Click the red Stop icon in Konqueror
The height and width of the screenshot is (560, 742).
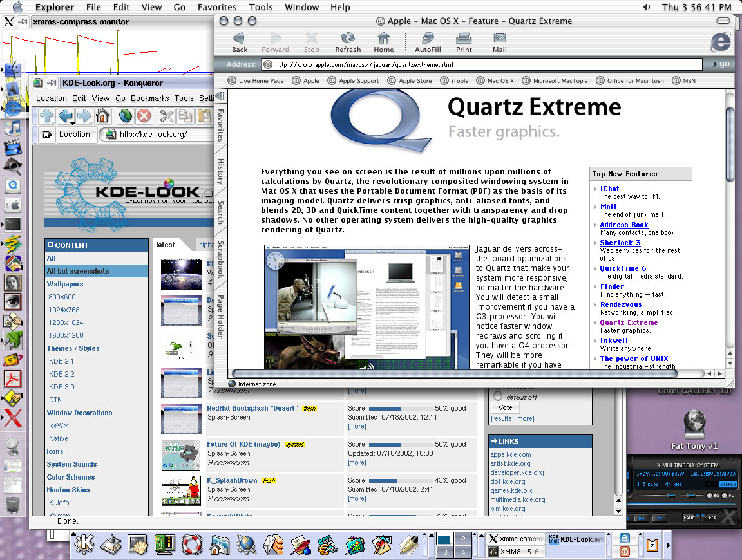pyautogui.click(x=144, y=115)
